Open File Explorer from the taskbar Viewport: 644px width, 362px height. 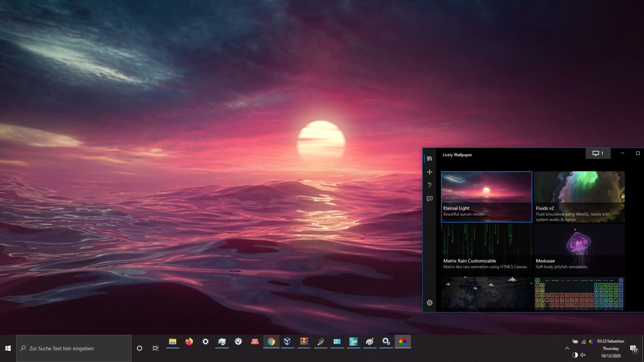[173, 342]
